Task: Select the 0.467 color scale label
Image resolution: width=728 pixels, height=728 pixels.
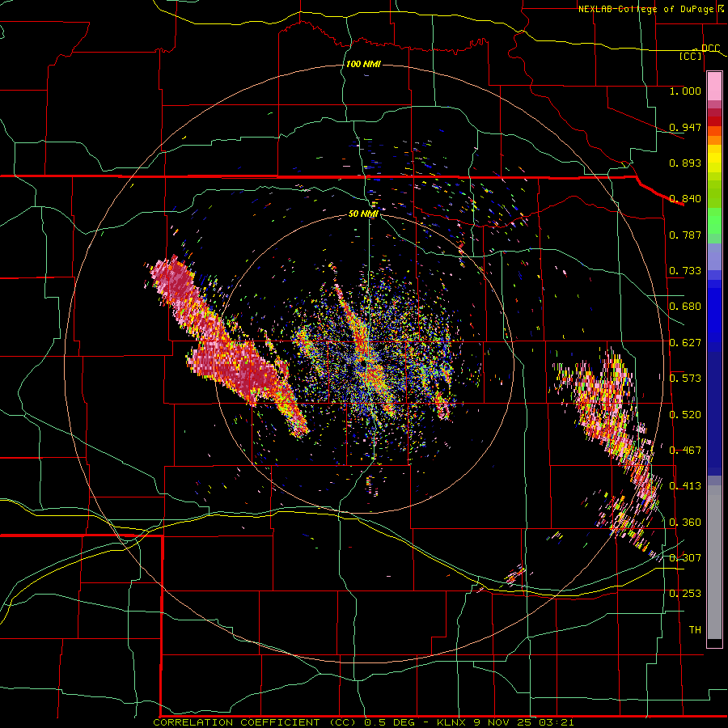Action: tap(685, 451)
